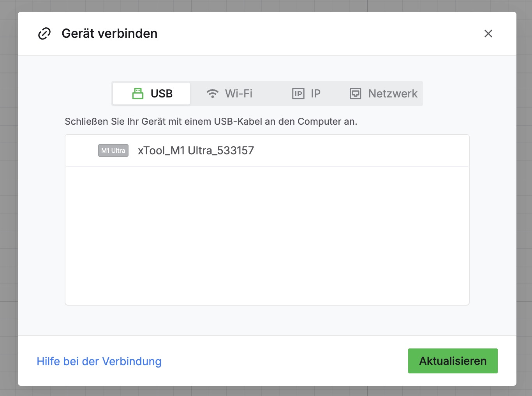Switch to the USB tab label
Image resolution: width=532 pixels, height=396 pixels.
[161, 94]
